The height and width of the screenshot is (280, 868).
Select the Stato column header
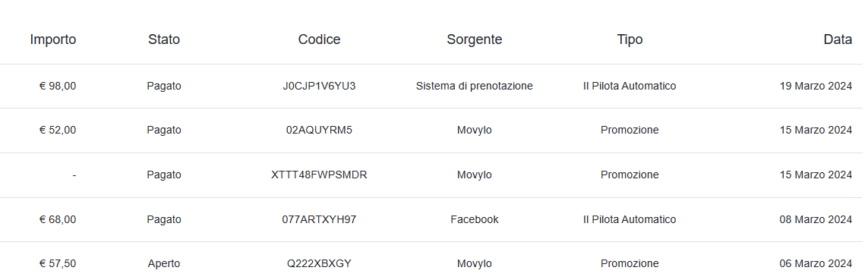coord(164,39)
